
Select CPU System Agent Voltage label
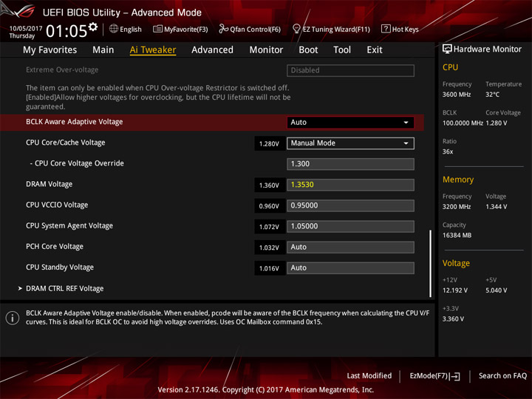coord(69,225)
